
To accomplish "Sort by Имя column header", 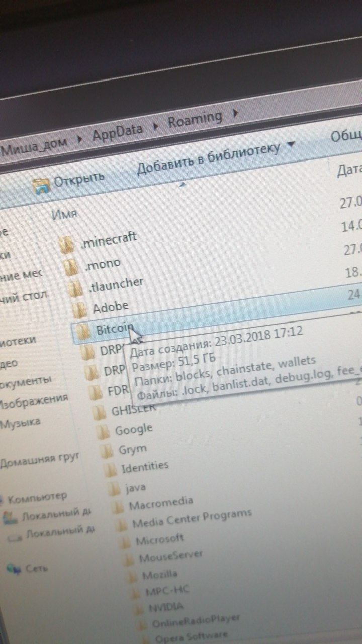I will pyautogui.click(x=64, y=213).
